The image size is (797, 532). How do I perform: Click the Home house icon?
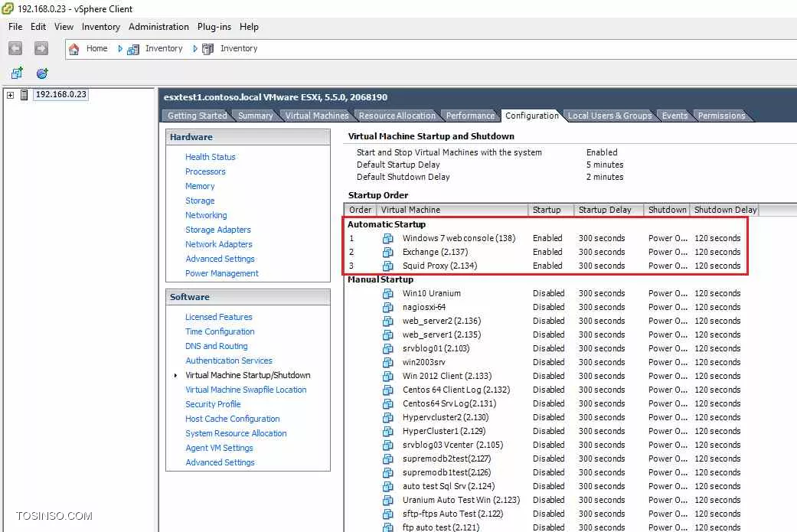click(x=74, y=49)
